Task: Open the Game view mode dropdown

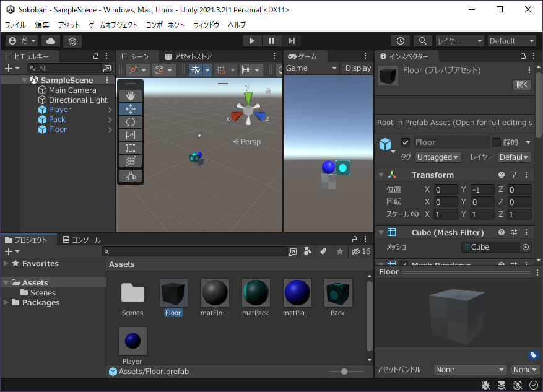Action: point(311,68)
